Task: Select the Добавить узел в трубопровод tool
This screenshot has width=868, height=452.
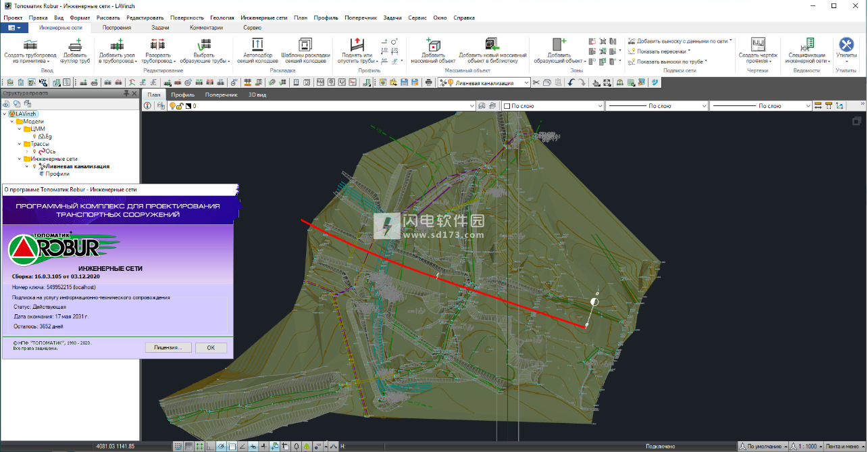Action: tap(118, 51)
